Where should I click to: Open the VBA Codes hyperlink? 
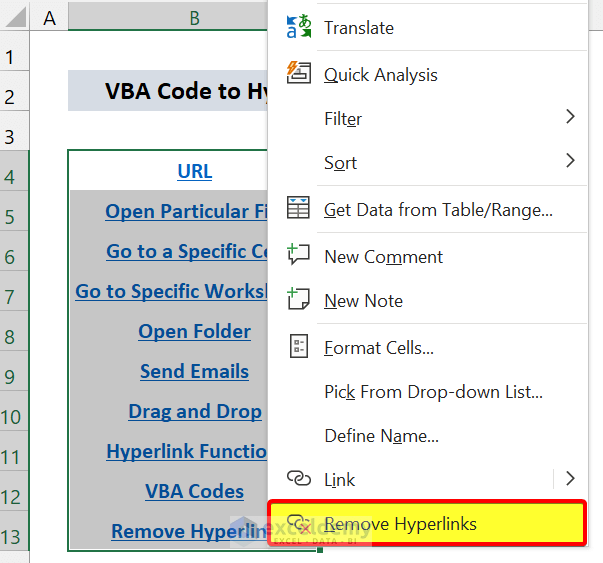pos(194,491)
